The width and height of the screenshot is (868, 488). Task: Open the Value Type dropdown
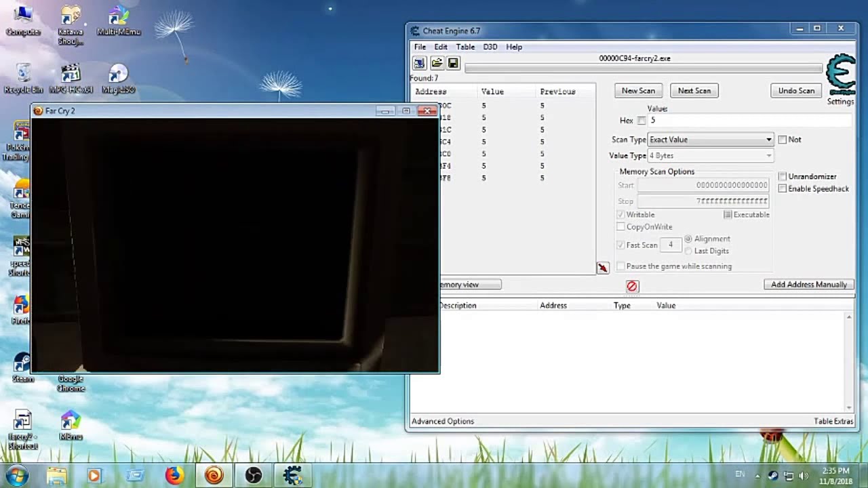[711, 156]
